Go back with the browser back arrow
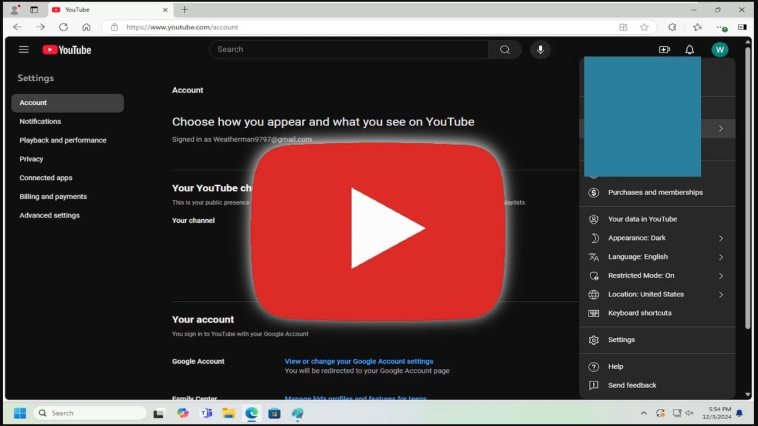758x426 pixels. tap(17, 27)
